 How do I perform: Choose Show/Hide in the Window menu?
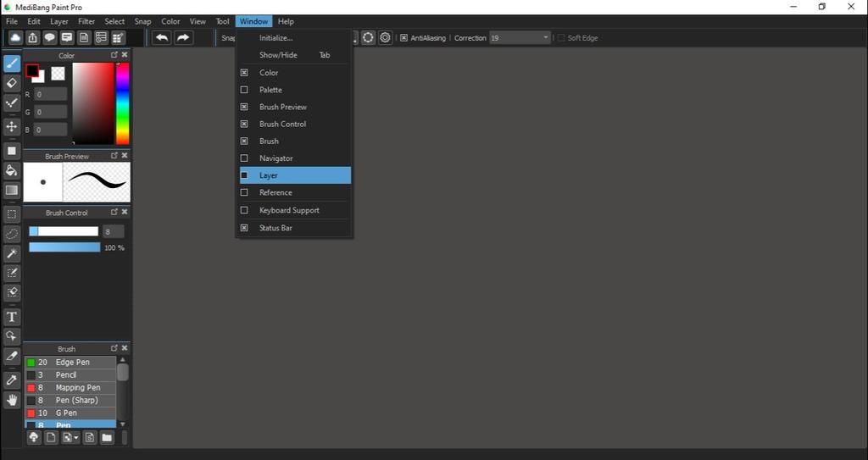(295, 55)
